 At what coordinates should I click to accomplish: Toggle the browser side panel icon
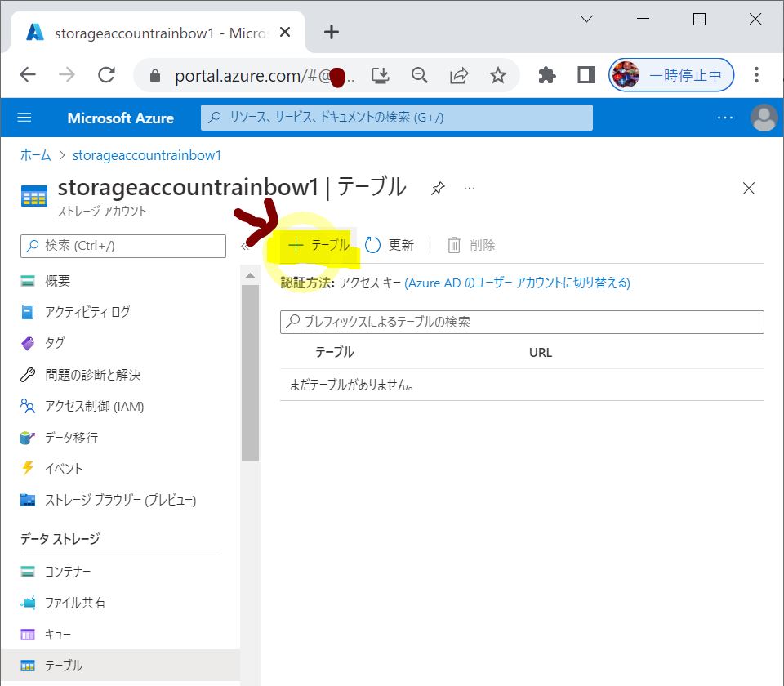(x=586, y=75)
